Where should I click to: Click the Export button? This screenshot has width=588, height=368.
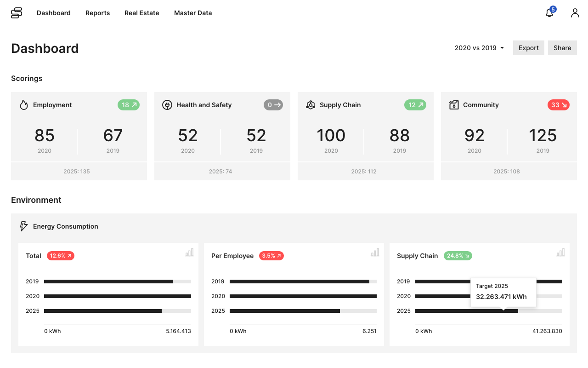[529, 48]
